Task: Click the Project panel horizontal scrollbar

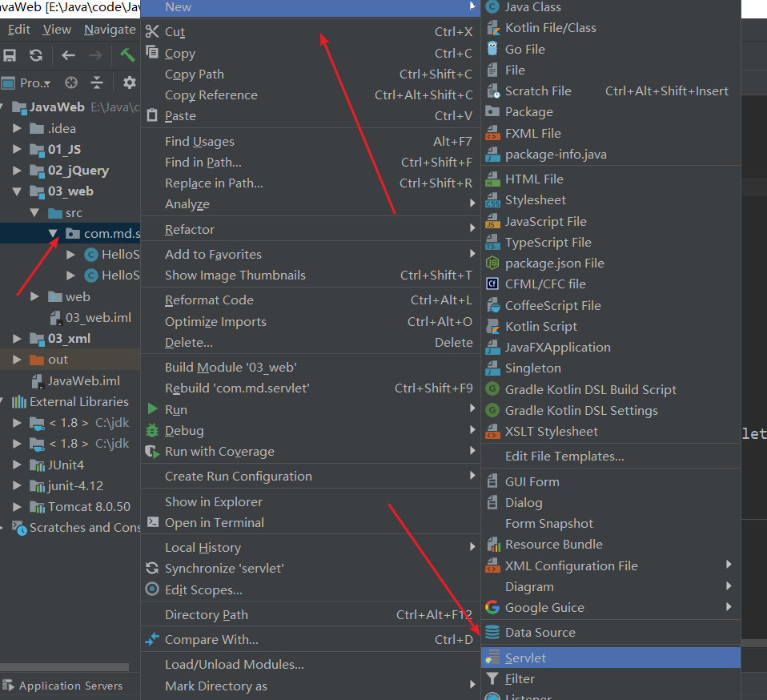Action: click(65, 667)
